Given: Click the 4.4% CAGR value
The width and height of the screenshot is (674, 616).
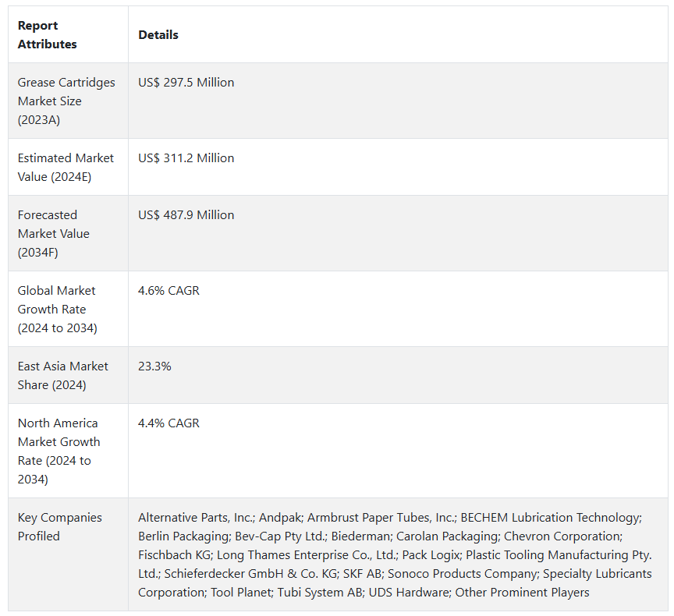Looking at the screenshot, I should coord(168,423).
